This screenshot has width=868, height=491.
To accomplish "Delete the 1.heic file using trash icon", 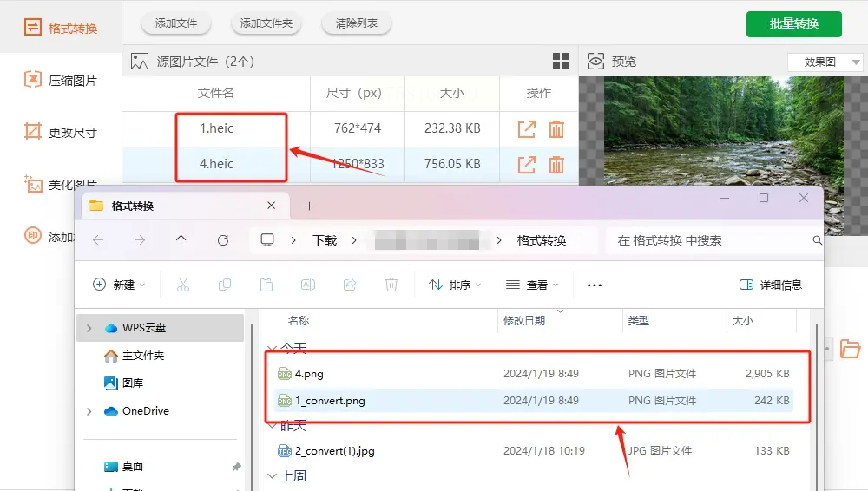I will tap(556, 129).
